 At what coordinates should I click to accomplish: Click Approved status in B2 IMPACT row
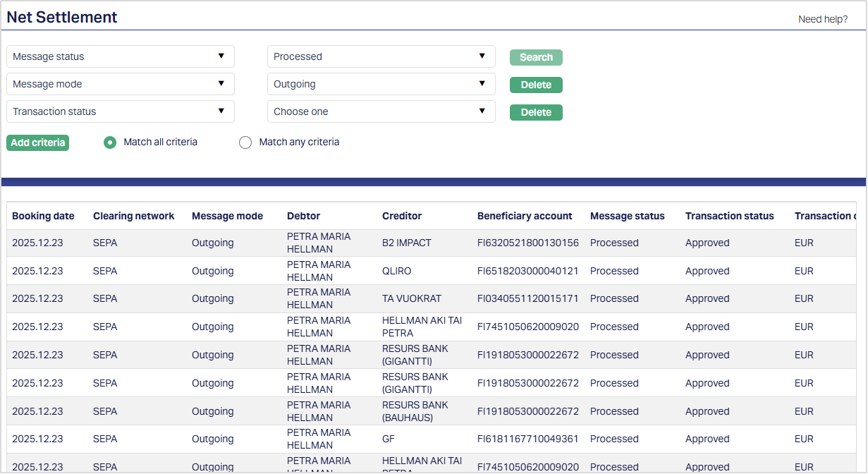pos(707,243)
